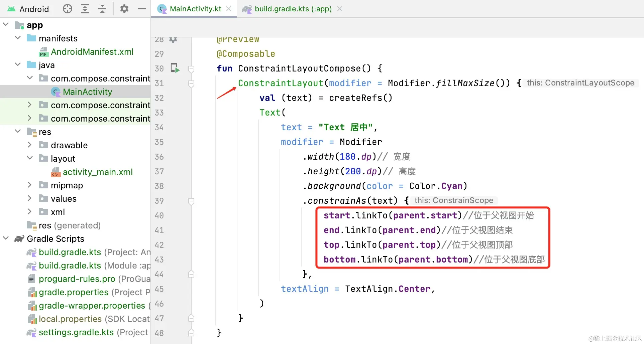Click the Gradle Scripts elephant icon
Image resolution: width=644 pixels, height=344 pixels.
click(x=19, y=238)
